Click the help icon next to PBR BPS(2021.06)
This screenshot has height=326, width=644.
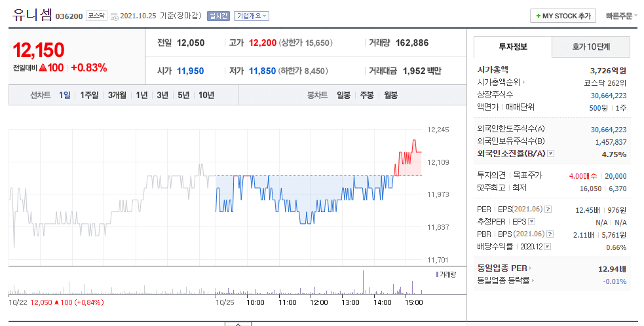550,234
